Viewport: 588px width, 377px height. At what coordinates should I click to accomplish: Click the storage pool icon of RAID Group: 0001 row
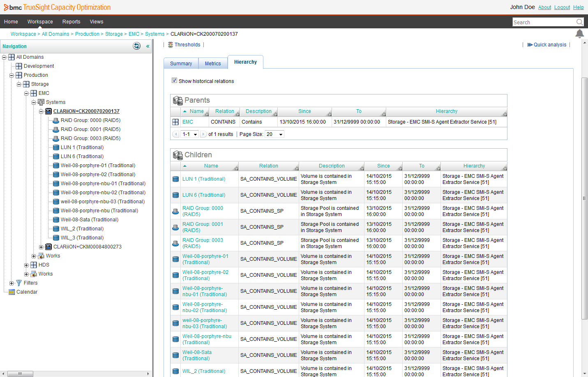pyautogui.click(x=175, y=227)
